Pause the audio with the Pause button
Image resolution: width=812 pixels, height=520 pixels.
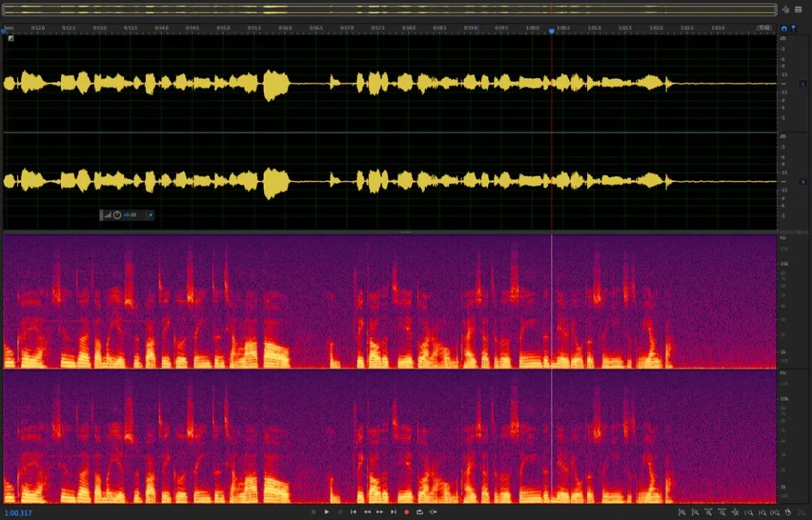click(x=341, y=512)
